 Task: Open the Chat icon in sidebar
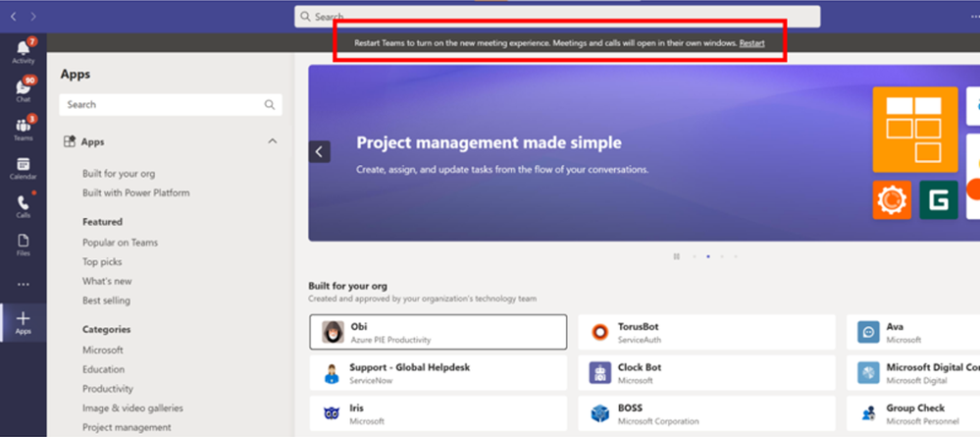coord(24,87)
